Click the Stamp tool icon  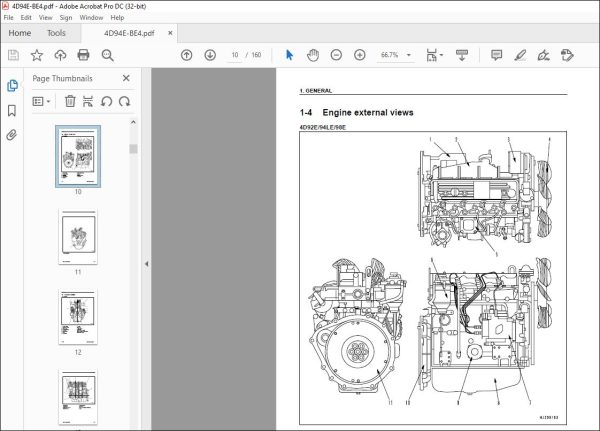pyautogui.click(x=567, y=55)
